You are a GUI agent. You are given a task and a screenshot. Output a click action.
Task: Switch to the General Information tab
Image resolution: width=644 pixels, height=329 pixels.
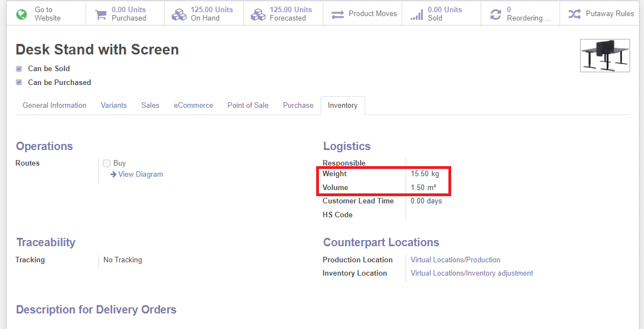(x=54, y=105)
